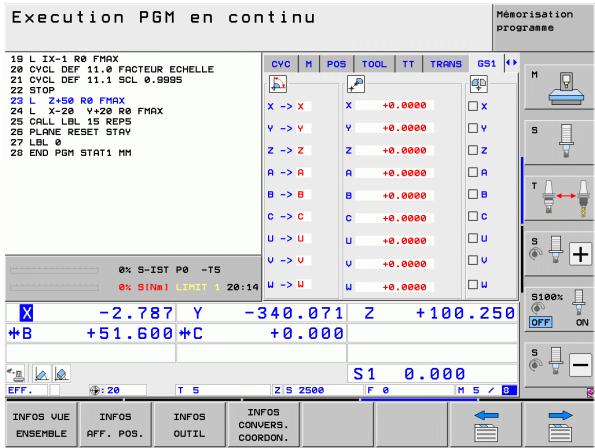The height and width of the screenshot is (448, 595).
Task: Click the S-IST load bar
Action: [54, 270]
